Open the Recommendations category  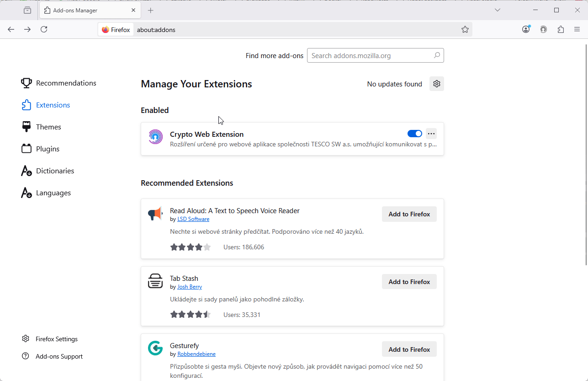click(59, 83)
